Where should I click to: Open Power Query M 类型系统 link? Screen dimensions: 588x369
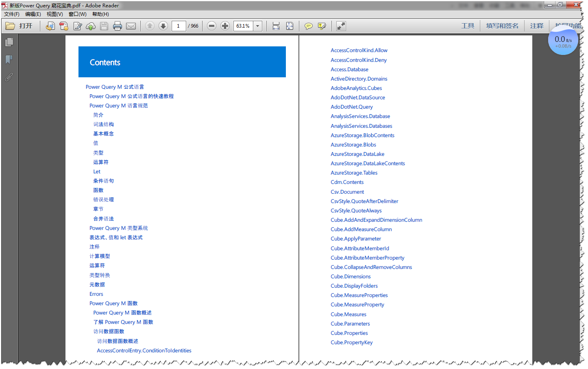pos(119,228)
